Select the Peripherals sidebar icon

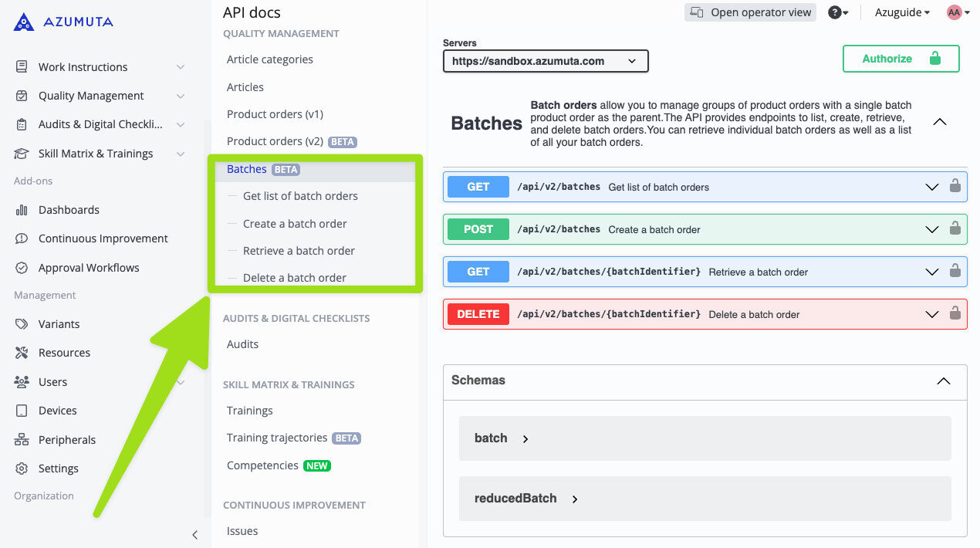20,439
